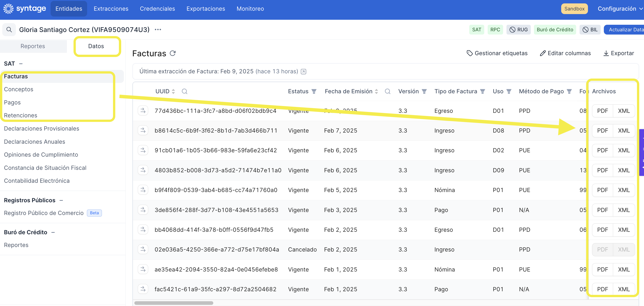Open detail arrow for invoice b9f4f809
This screenshot has width=644, height=306.
tap(143, 190)
